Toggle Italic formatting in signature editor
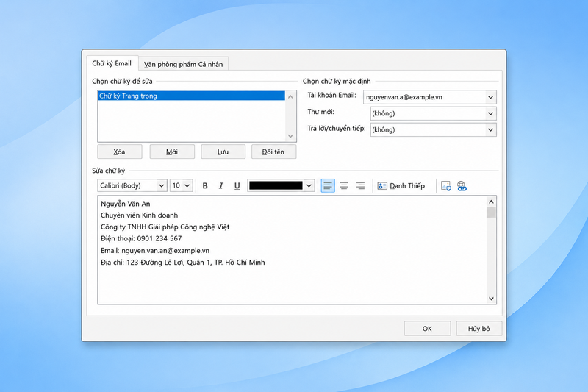This screenshot has height=392, width=588. [x=221, y=185]
